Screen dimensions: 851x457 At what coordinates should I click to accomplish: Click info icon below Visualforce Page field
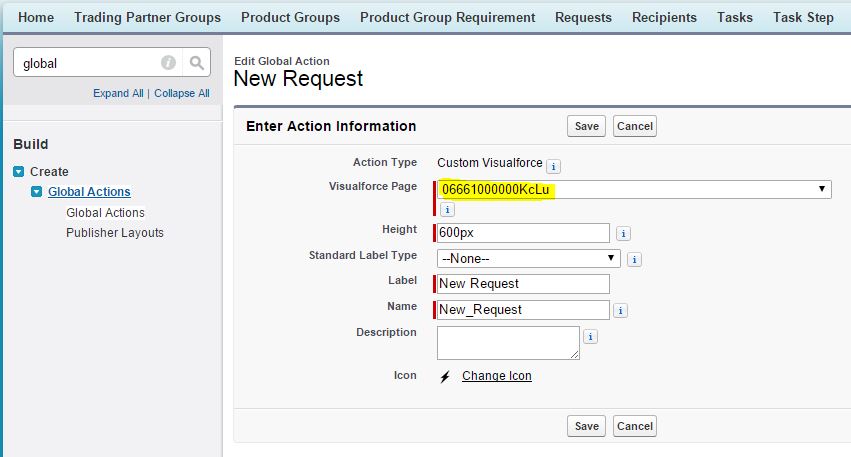(x=447, y=210)
